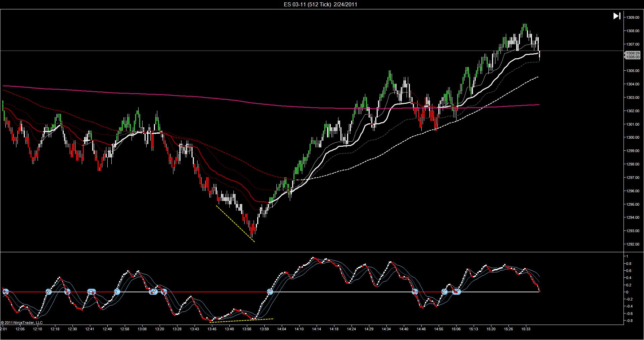Select the 14:04 time axis label
Screen dimensions: 644x340
tap(282, 329)
